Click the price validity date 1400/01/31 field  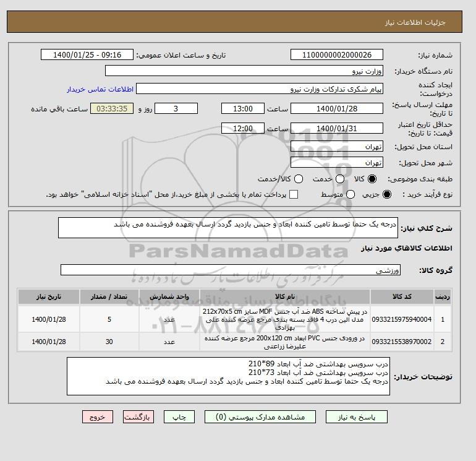337,128
